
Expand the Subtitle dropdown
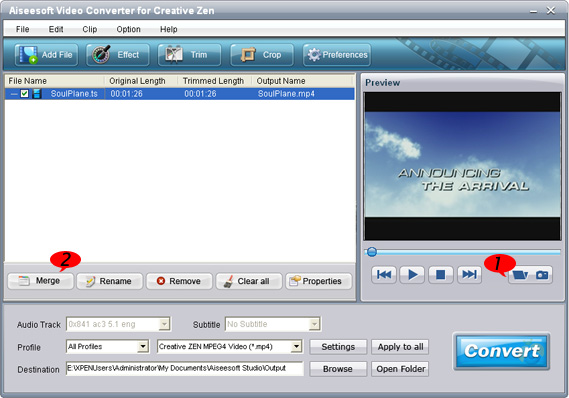coord(314,324)
